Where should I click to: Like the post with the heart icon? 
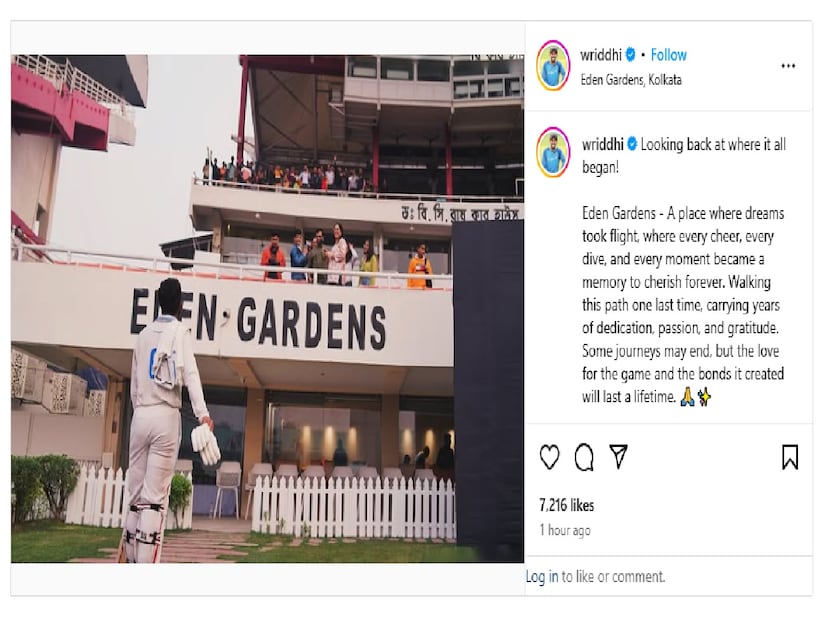click(x=550, y=457)
